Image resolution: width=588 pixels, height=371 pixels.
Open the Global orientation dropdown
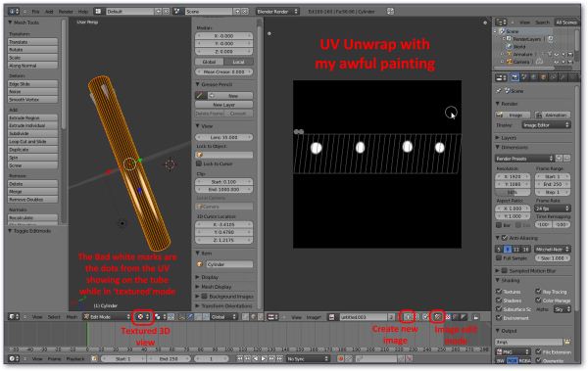pyautogui.click(x=224, y=317)
